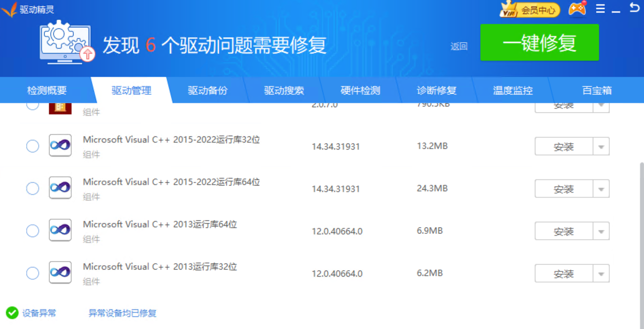
Task: Select the radio button for Visual C++ 2015-2022 64位
Action: pyautogui.click(x=32, y=188)
